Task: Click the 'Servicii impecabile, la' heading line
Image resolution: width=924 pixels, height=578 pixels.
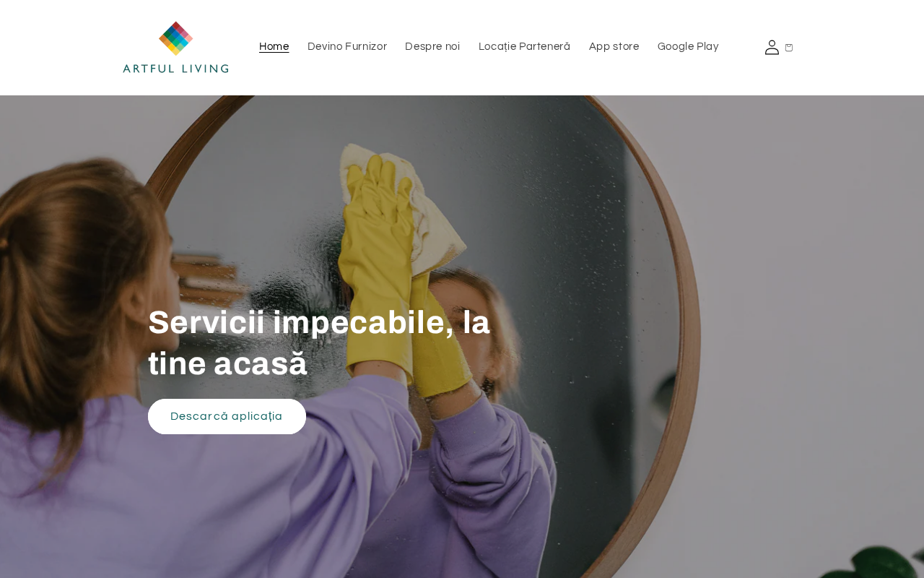Action: [319, 322]
